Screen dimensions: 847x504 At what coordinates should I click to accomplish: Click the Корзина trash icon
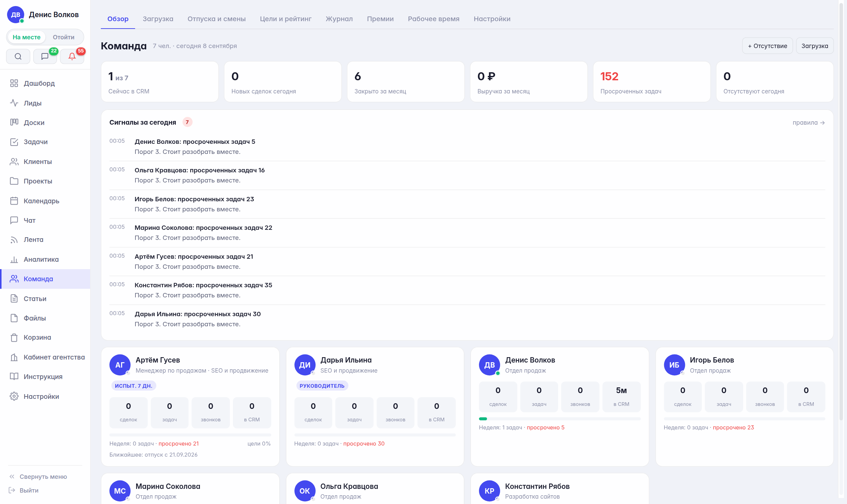point(14,338)
